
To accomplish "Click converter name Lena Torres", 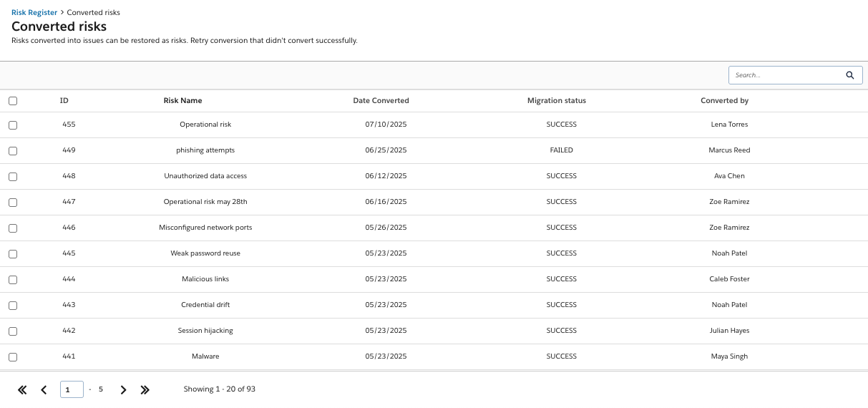I will tap(729, 125).
